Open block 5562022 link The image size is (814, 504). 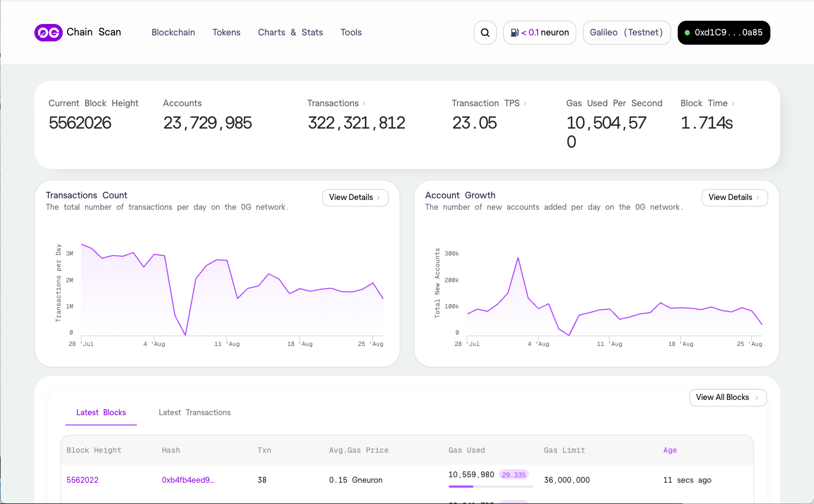tap(82, 480)
